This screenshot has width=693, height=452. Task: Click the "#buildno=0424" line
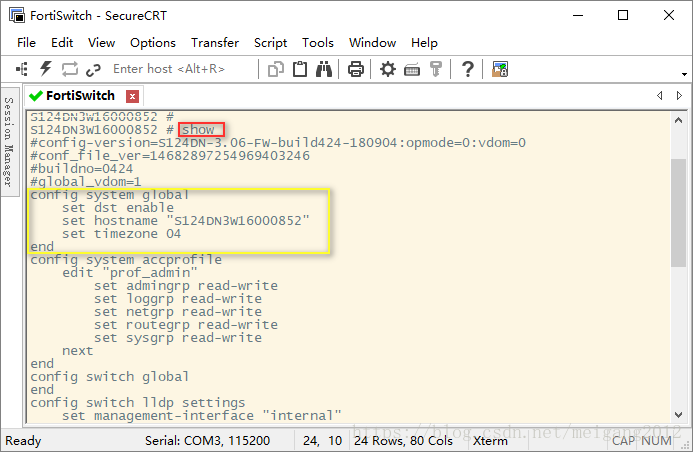(82, 169)
